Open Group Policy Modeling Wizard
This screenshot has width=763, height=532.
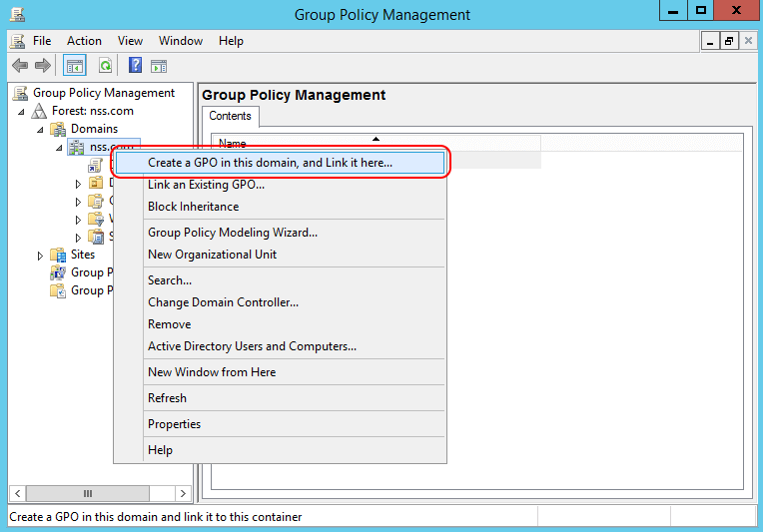233,233
